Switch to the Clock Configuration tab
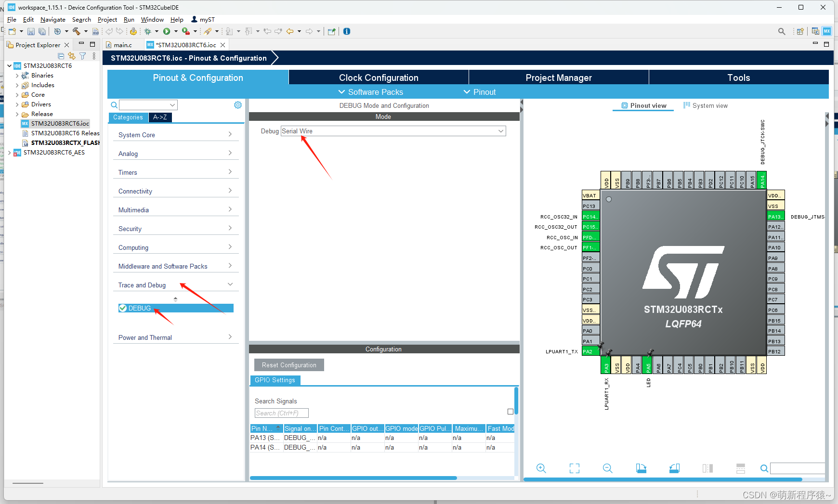 click(x=378, y=77)
